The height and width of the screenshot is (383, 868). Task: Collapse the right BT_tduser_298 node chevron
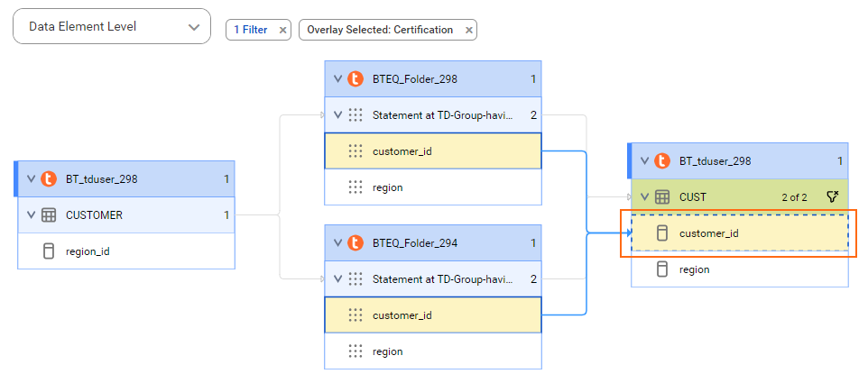[644, 160]
